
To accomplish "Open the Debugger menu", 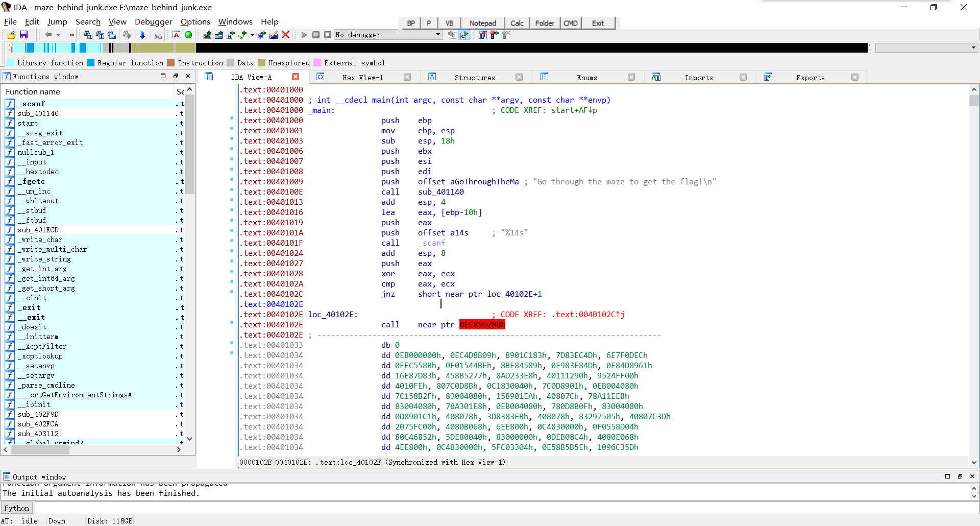I will pos(153,21).
